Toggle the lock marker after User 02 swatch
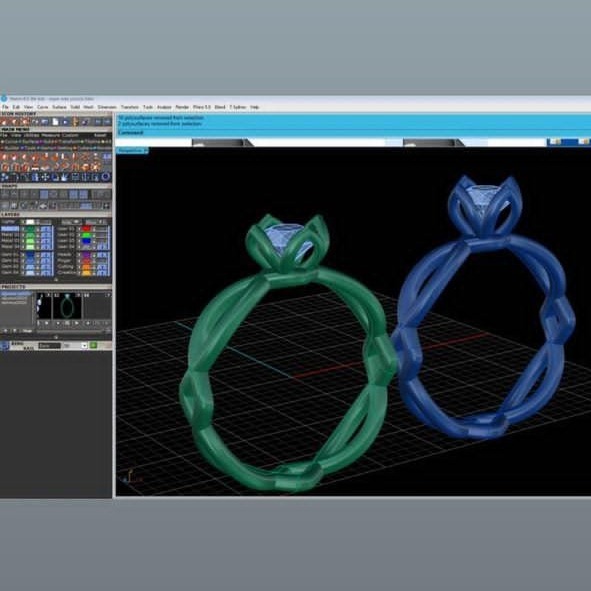The width and height of the screenshot is (591, 591). coord(94,235)
